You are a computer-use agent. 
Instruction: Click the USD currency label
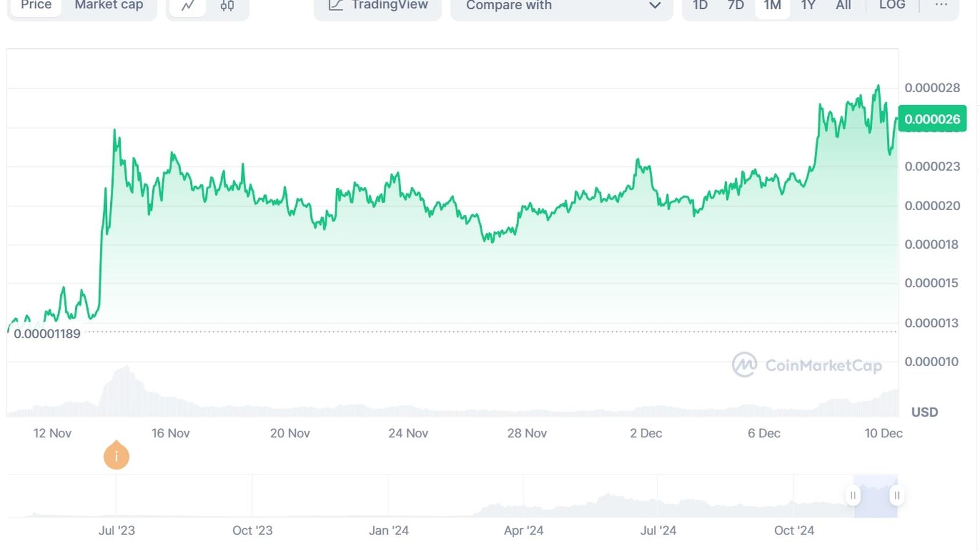coord(925,412)
